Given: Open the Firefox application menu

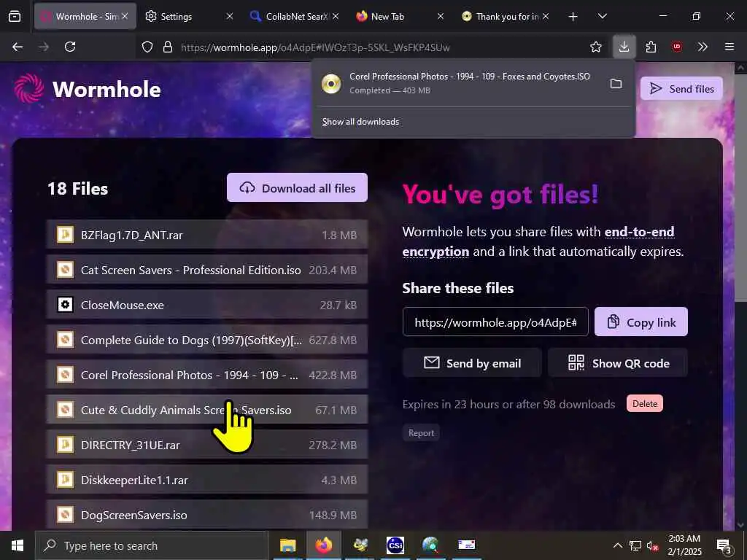Looking at the screenshot, I should 729,47.
